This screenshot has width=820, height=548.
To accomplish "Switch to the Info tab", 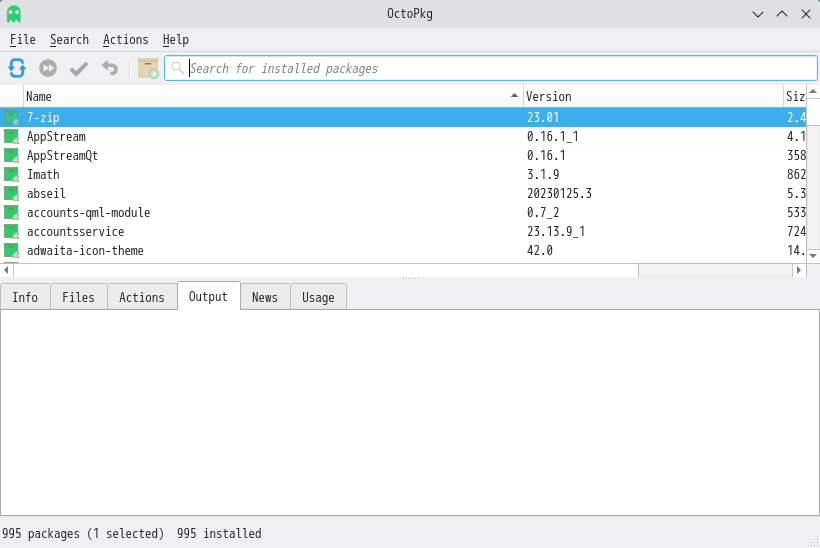I will point(25,297).
